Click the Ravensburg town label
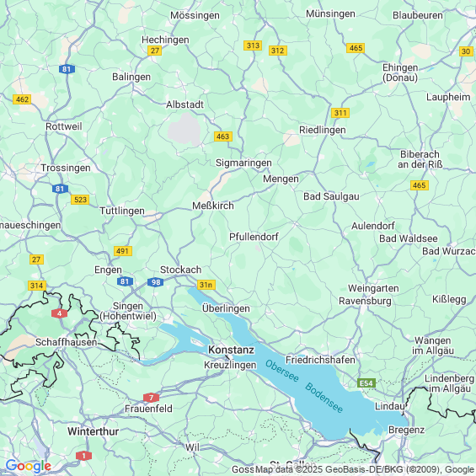Image resolution: width=476 pixels, height=476 pixels. pos(365,301)
